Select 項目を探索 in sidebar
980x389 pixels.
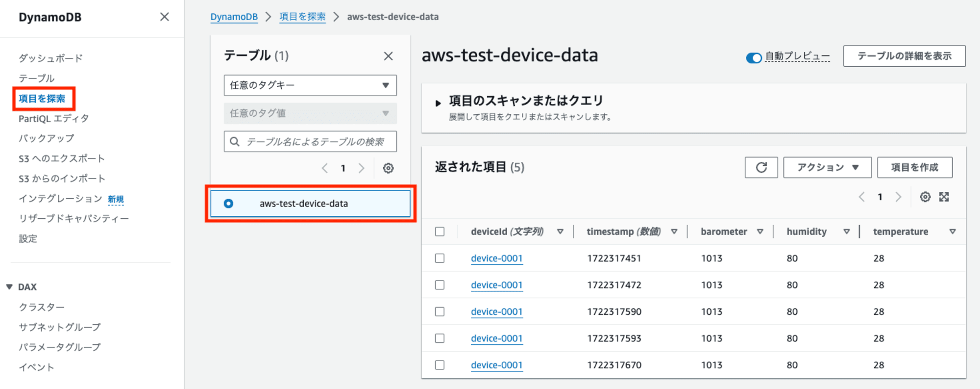[x=42, y=99]
